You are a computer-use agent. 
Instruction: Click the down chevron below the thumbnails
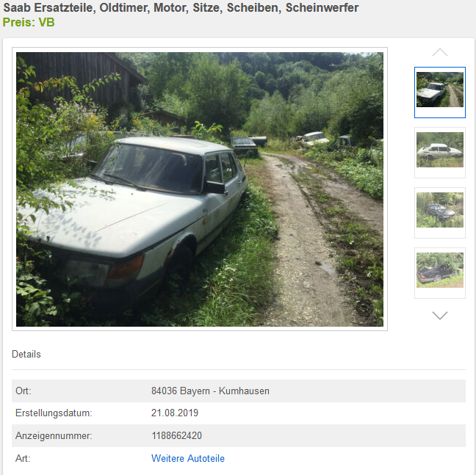pos(439,316)
